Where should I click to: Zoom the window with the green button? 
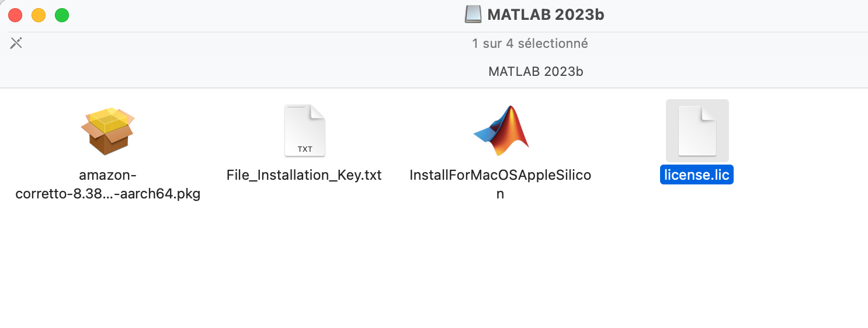point(62,15)
